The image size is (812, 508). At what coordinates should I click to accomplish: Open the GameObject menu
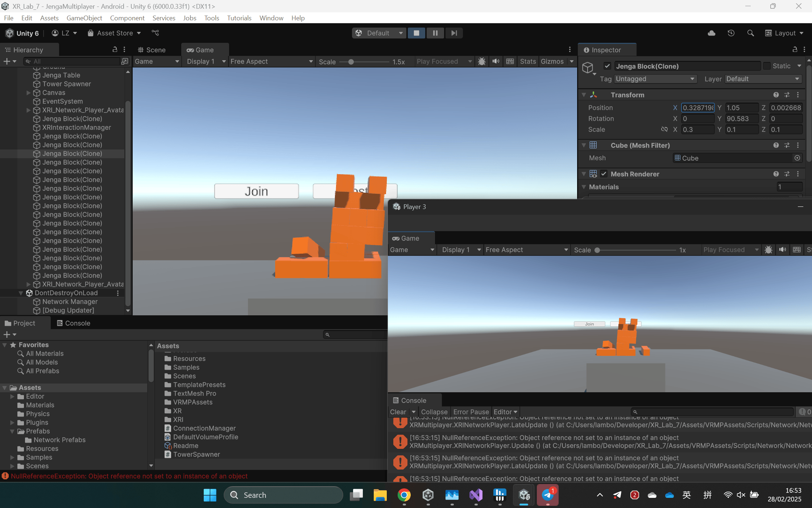click(84, 18)
